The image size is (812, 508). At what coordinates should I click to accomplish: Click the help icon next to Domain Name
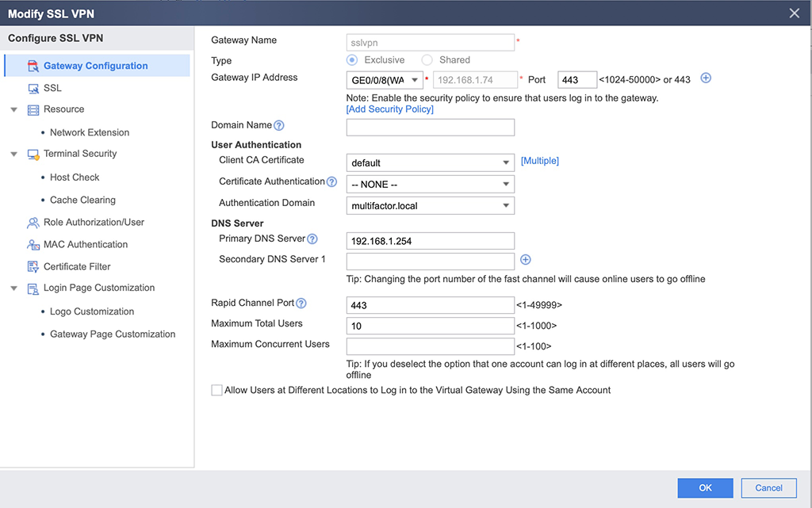pos(279,126)
